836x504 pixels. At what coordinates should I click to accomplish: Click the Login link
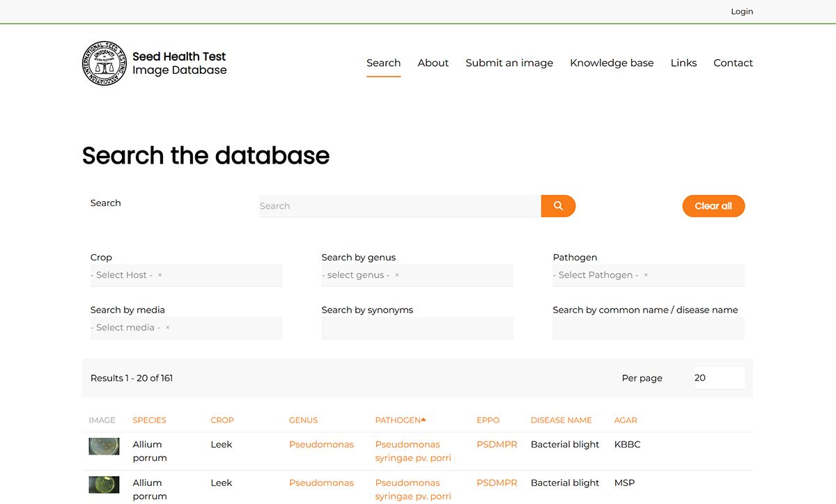pos(742,11)
